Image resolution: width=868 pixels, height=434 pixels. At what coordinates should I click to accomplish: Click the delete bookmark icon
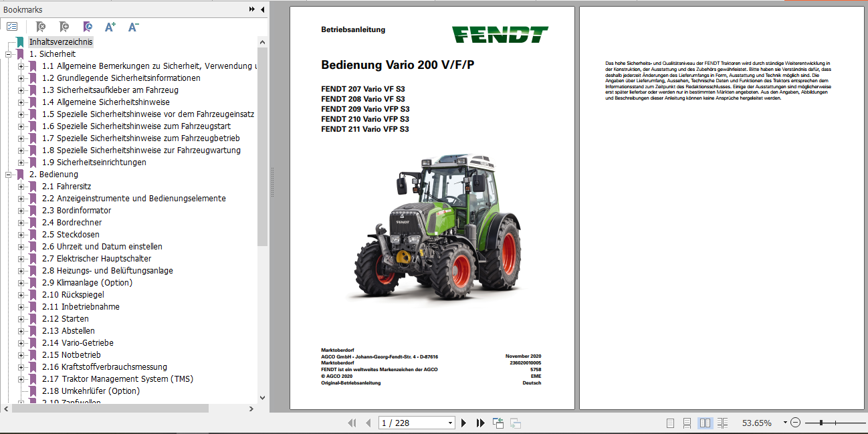coord(41,27)
